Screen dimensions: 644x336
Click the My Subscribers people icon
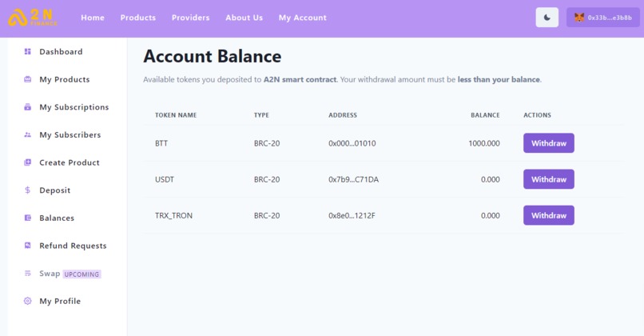(x=27, y=134)
